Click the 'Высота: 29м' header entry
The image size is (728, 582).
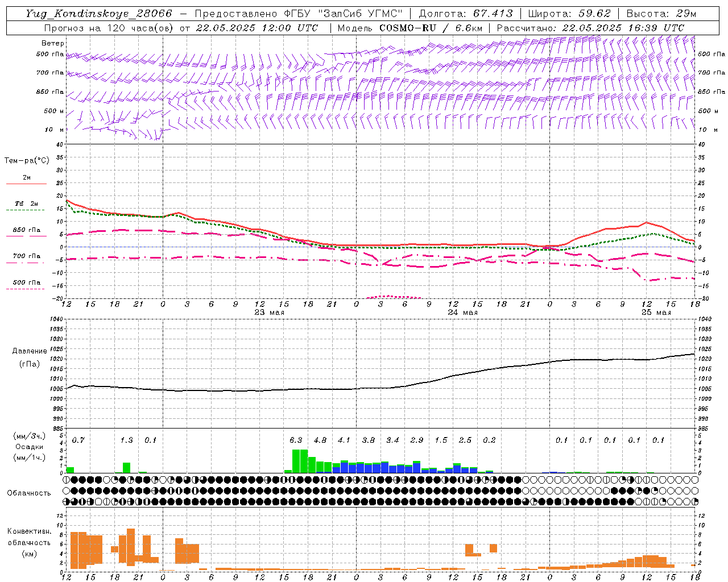[x=661, y=14]
